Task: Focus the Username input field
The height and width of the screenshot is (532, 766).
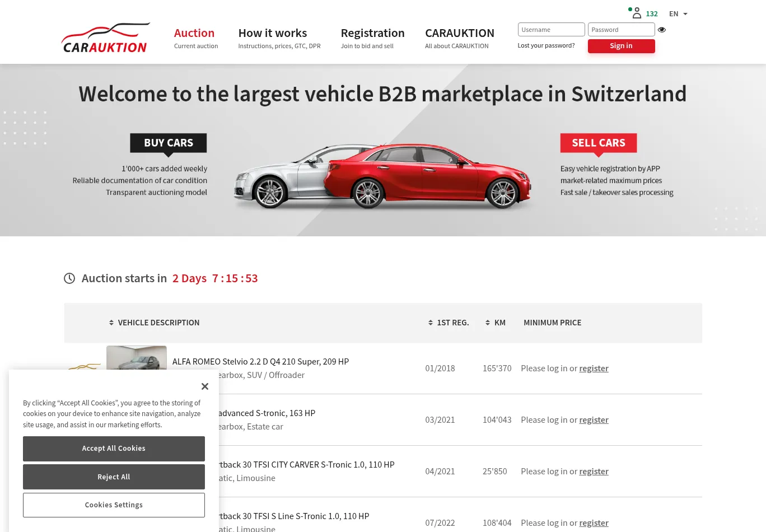Action: pyautogui.click(x=551, y=30)
